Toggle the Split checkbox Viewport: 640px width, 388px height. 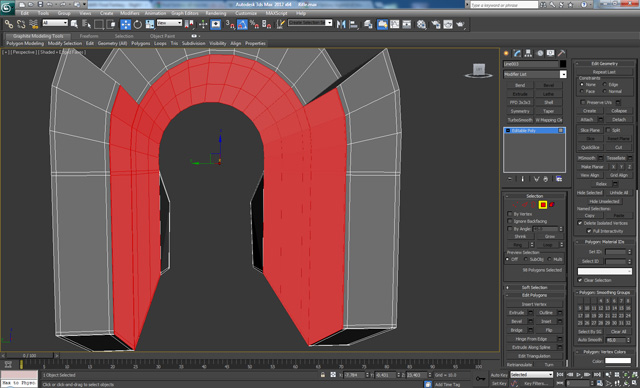tap(608, 130)
